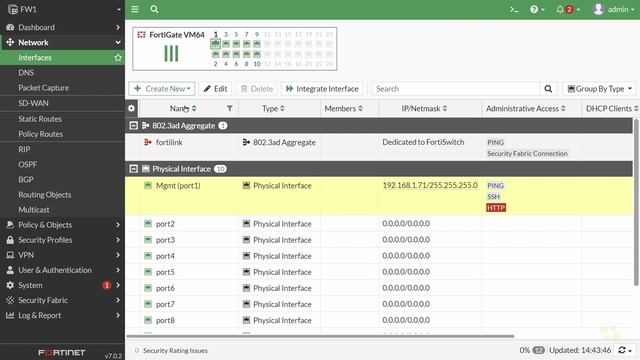640x360 pixels.
Task: Expand Policy & Objects menu
Action: (62, 225)
